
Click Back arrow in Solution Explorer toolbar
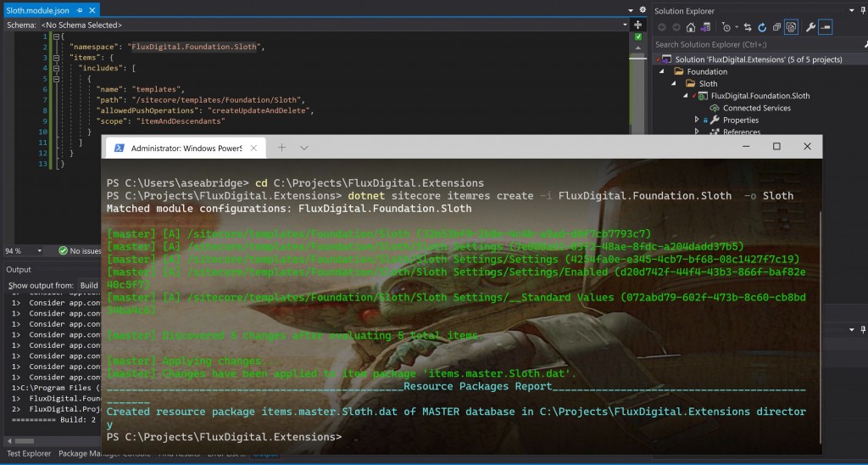[x=661, y=27]
